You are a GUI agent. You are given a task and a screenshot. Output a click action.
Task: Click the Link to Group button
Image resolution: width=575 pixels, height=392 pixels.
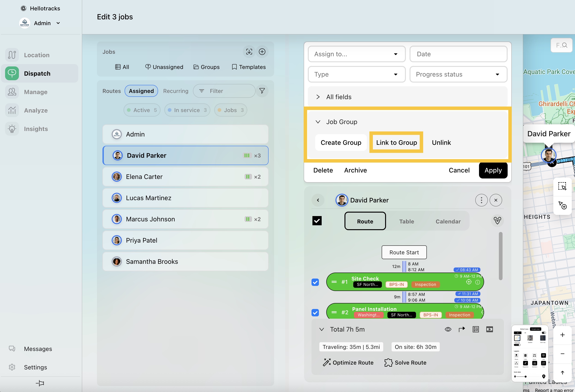pyautogui.click(x=396, y=143)
